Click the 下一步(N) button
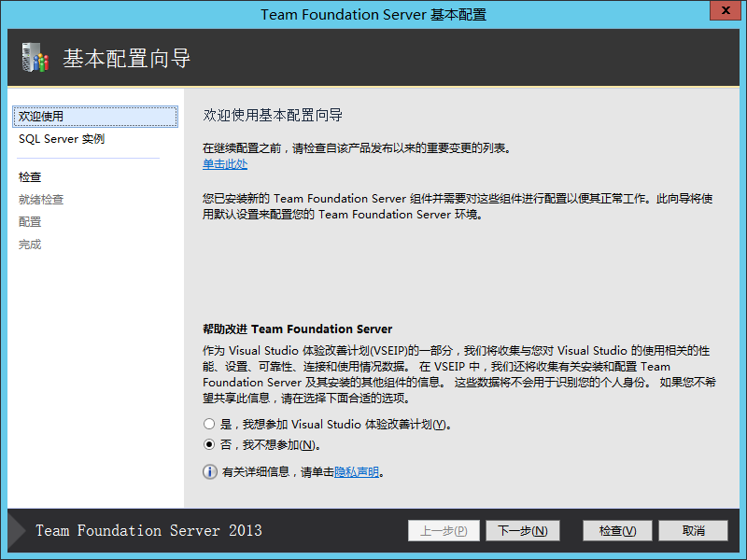 point(523,530)
